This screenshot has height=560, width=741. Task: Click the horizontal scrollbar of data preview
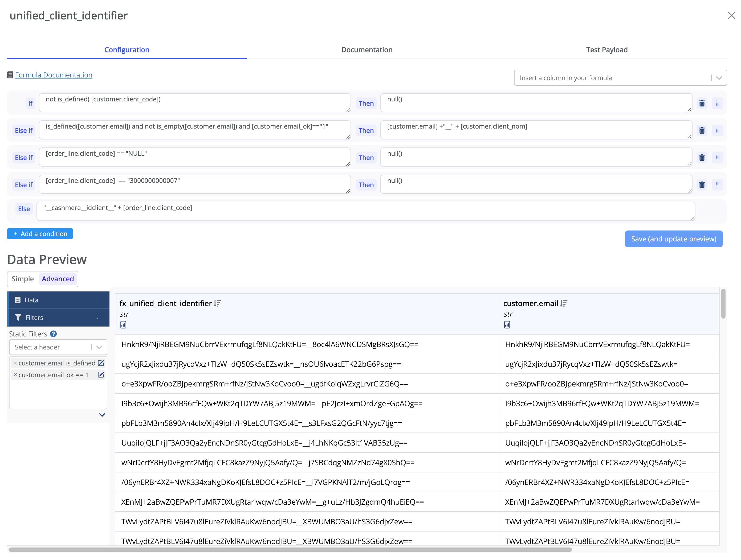290,549
